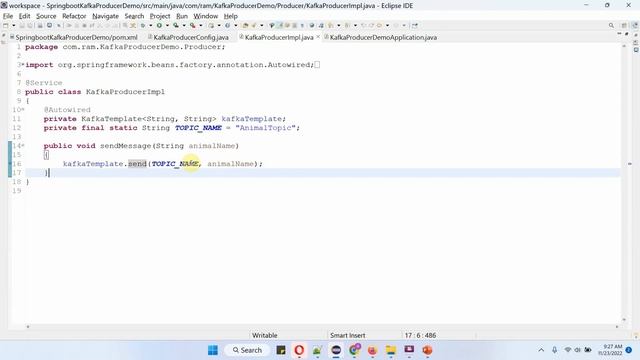Open the Window menu
Screen dimensions: 640x360
(206, 16)
